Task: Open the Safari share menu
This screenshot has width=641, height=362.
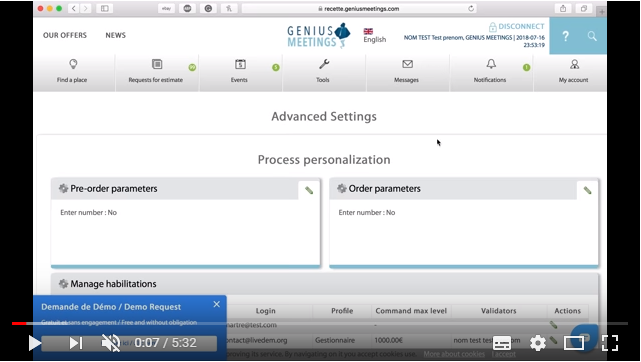Action: click(x=563, y=9)
